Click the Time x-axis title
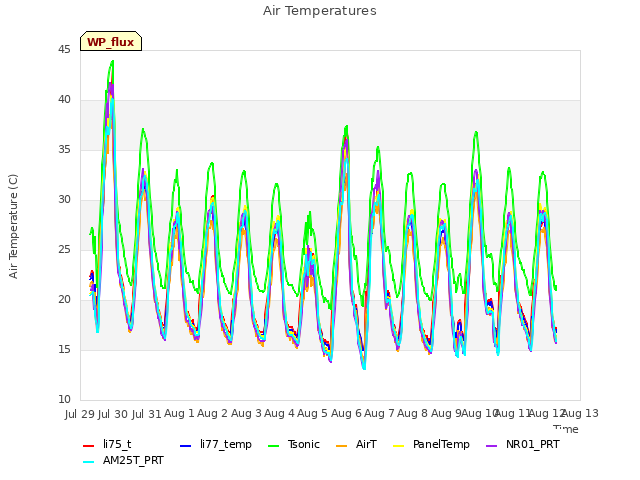Viewport: 640px width, 480px height. coord(566,429)
